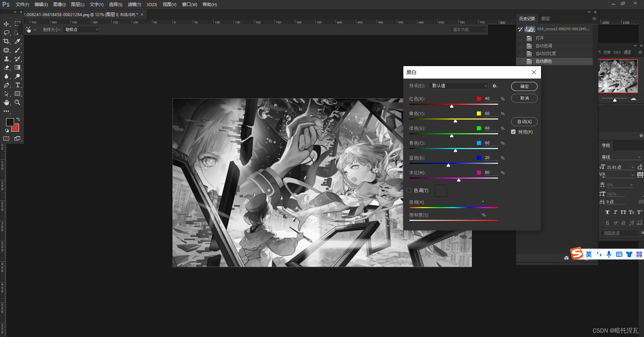Select the Pen tool
Screen dimensions: 644x337
click(6, 85)
